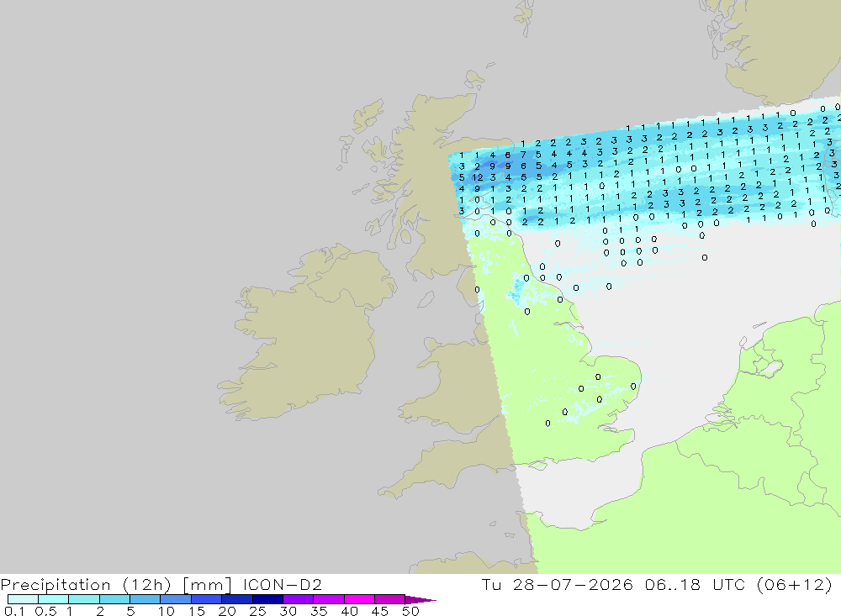Image resolution: width=841 pixels, height=616 pixels.
Task: Click the 45–50 mm legend color box
Action: coord(389,599)
